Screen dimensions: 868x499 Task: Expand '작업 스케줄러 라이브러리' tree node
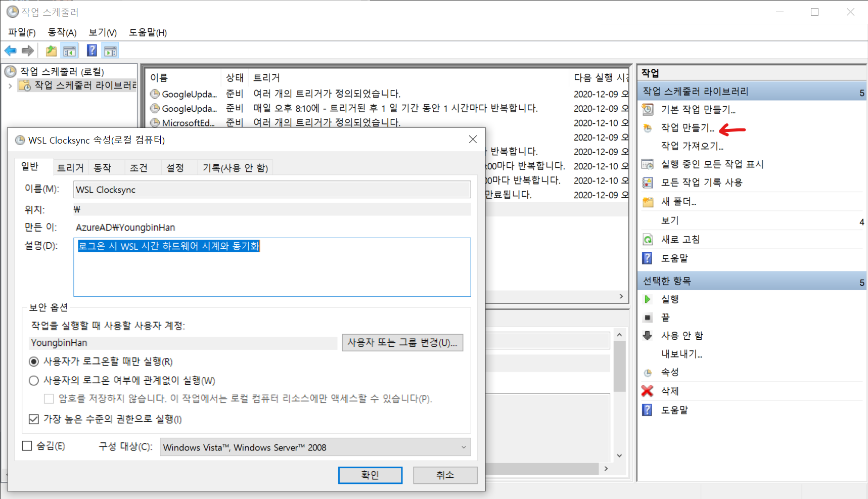click(10, 86)
